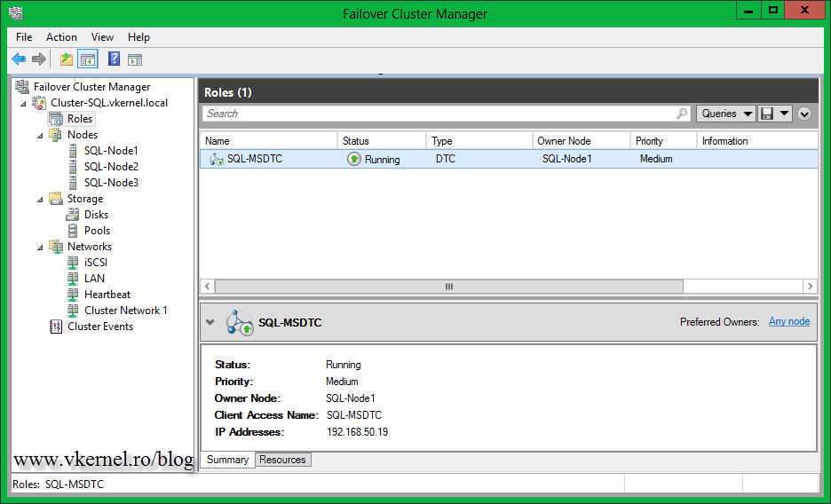
Task: Click the Cluster-SQL.vkernel.local cluster icon
Action: pyautogui.click(x=39, y=103)
